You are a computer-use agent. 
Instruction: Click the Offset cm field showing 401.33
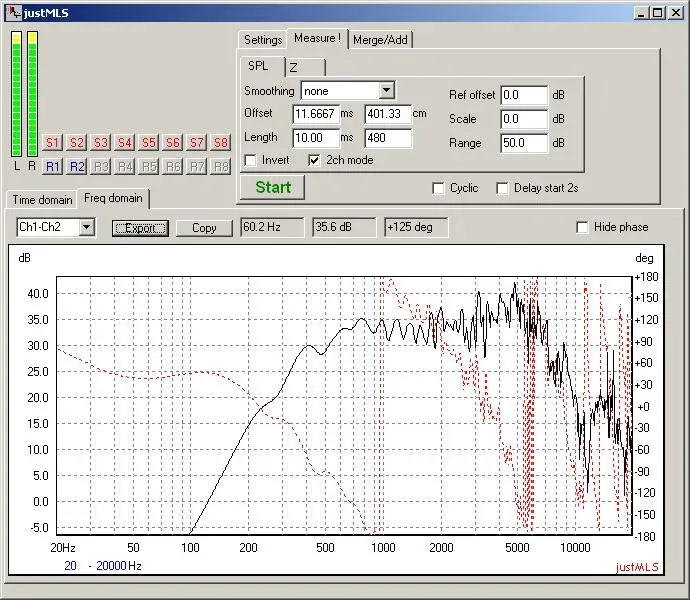click(388, 114)
